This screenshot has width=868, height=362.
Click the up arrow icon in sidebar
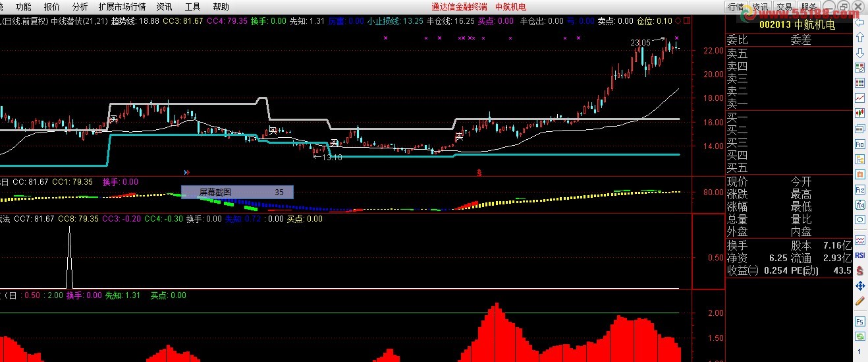tap(859, 38)
